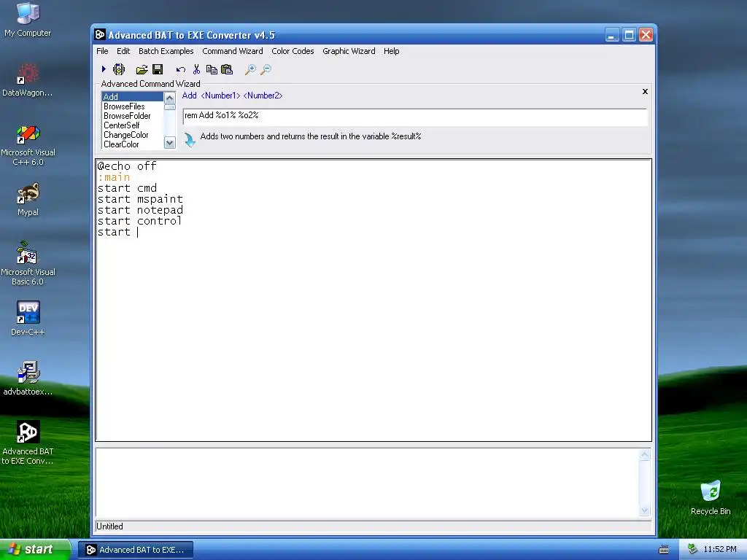Open a file with the folder icon
Viewport: 747px width, 560px height.
click(x=142, y=70)
